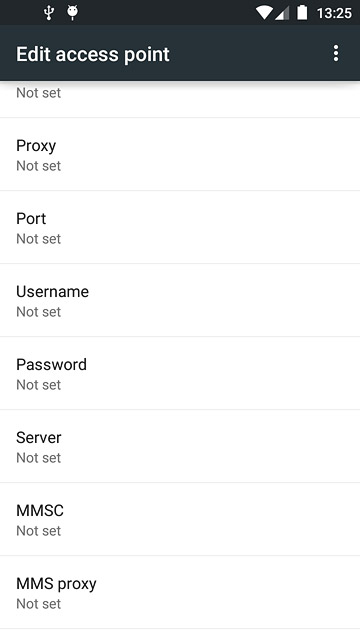Tap the Wi-Fi signal status icon
360x640 pixels.
264,13
